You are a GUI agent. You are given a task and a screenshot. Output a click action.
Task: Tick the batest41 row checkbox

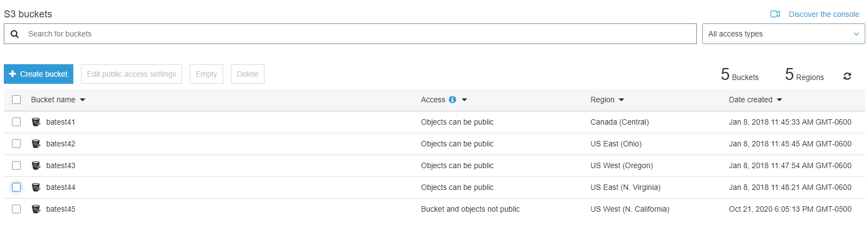pyautogui.click(x=16, y=122)
